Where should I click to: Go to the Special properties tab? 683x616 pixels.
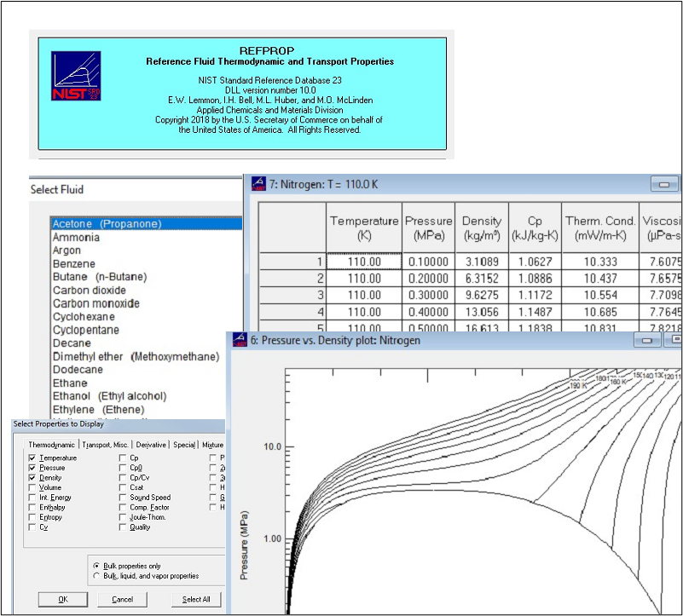(x=183, y=445)
